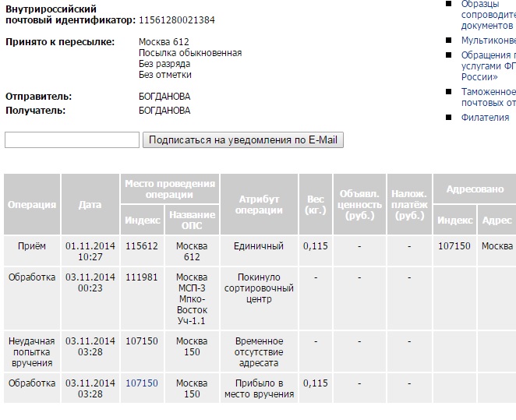Click the 'Объявл. ценность (руб.)' header

(x=359, y=204)
